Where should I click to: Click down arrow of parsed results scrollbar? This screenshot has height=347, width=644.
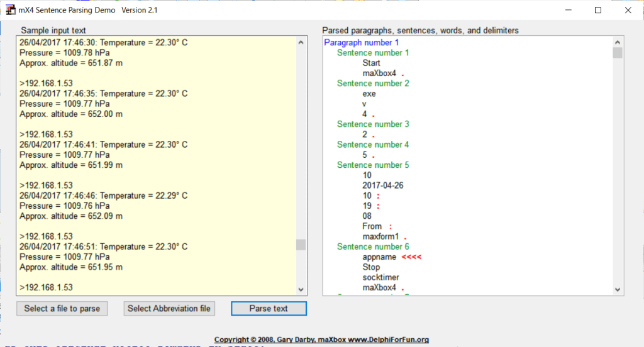[x=618, y=289]
